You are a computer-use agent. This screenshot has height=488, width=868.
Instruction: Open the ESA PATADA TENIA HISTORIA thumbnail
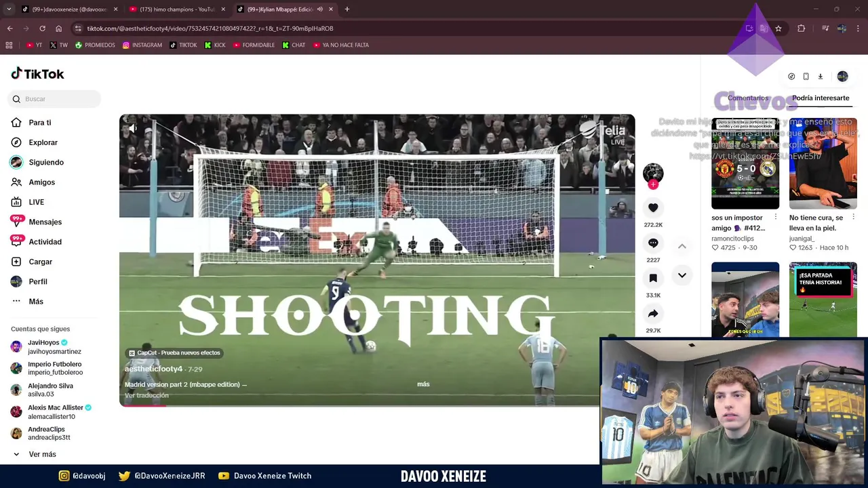click(823, 299)
